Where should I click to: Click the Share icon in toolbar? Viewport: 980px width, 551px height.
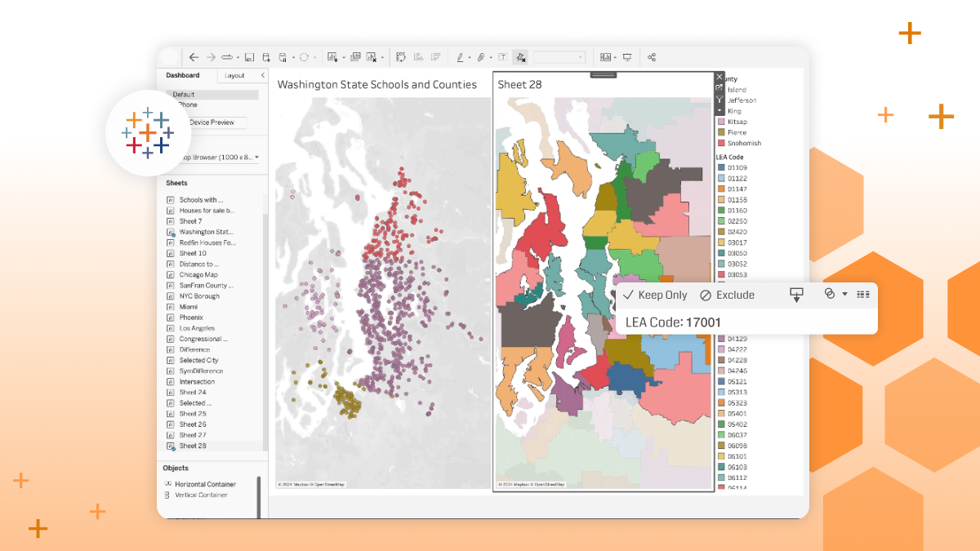652,57
